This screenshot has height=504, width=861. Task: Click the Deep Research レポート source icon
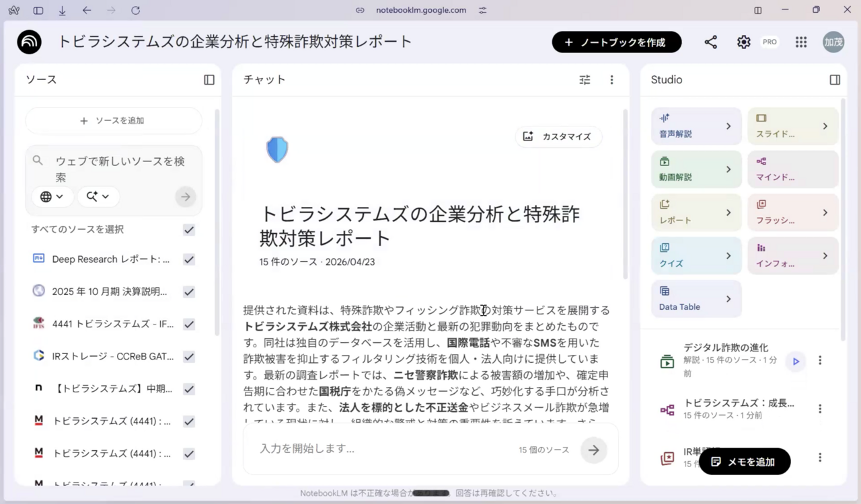pos(39,259)
